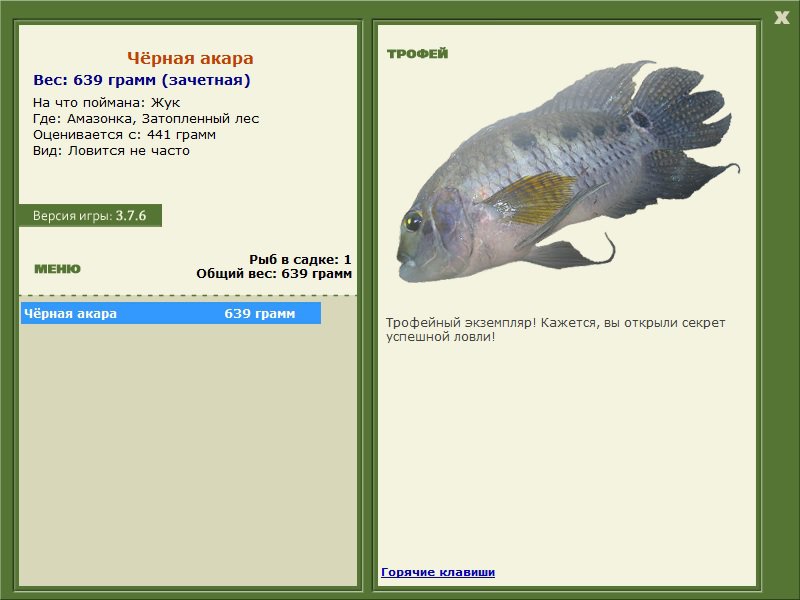Click the Общий вес: 639 грамм text
Viewport: 800px width, 600px height.
pyautogui.click(x=274, y=273)
